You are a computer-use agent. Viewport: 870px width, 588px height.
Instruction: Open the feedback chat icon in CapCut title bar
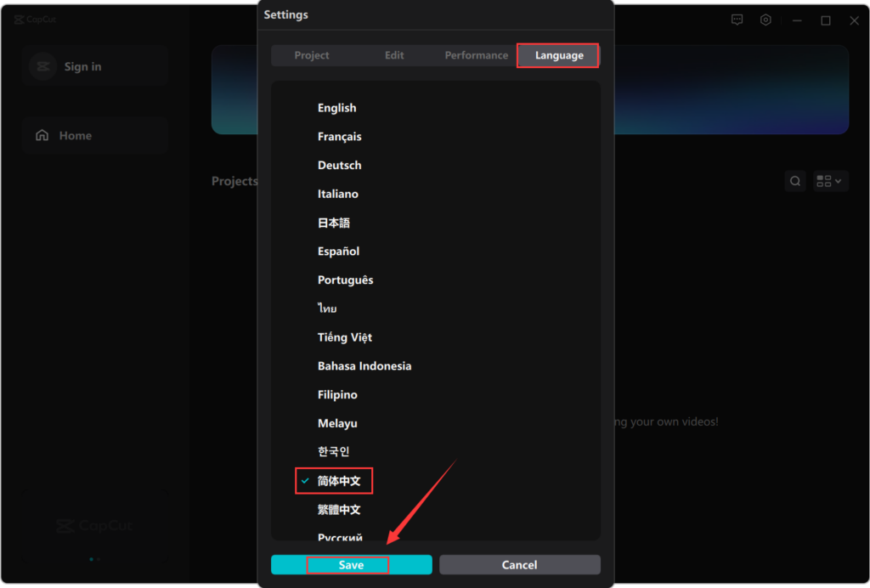click(x=737, y=20)
